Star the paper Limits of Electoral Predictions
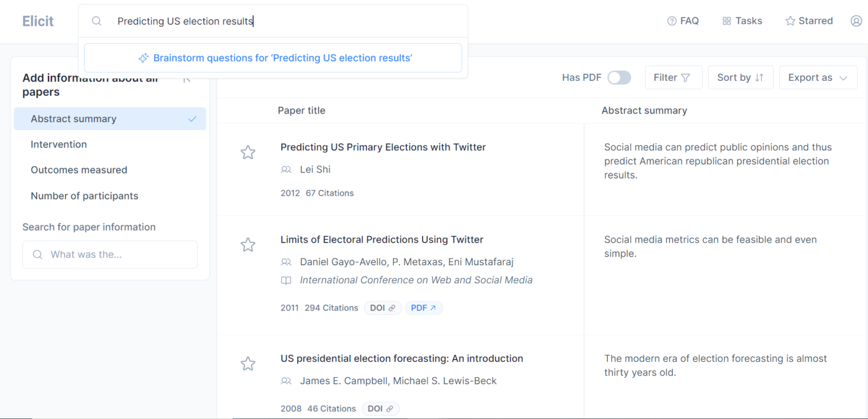868x419 pixels. pos(248,245)
